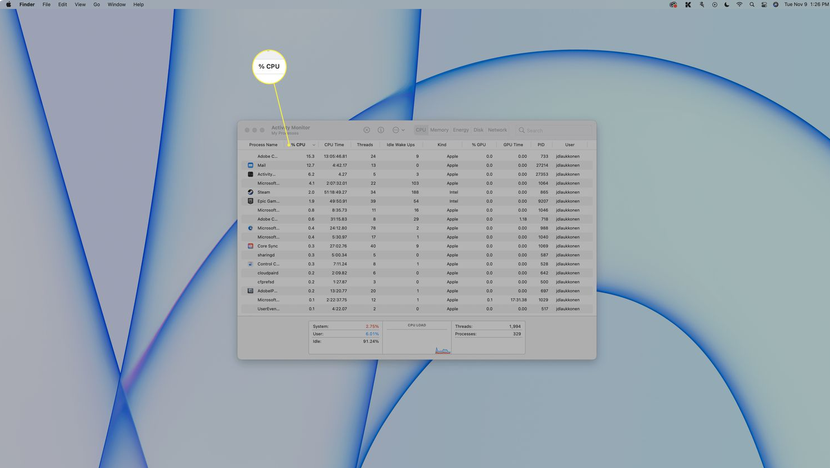Screen dimensions: 830x468
Task: Click inside the Search field
Action: click(x=553, y=130)
